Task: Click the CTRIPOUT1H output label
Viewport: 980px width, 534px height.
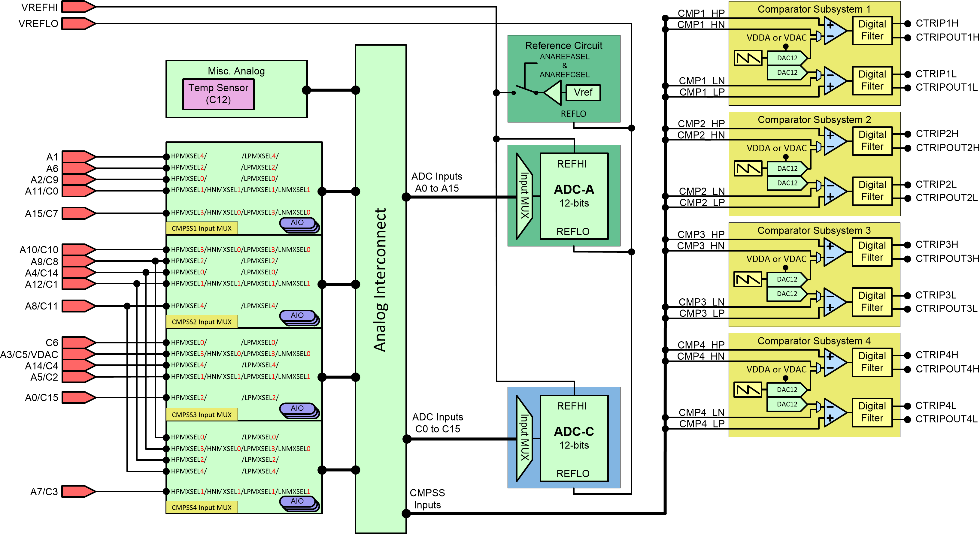Action: coord(948,37)
